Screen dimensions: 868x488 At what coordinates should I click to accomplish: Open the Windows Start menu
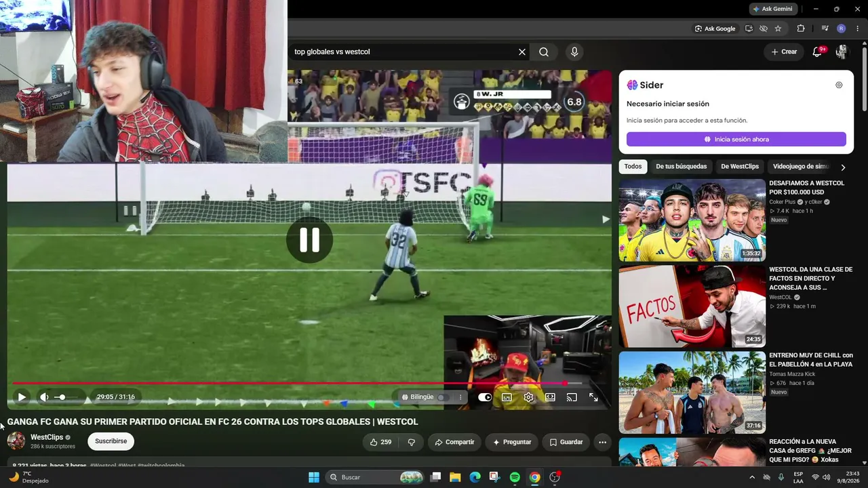click(314, 477)
